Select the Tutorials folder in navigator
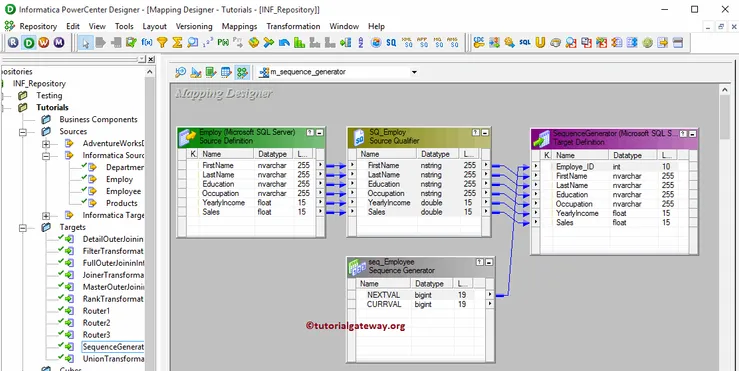 [x=52, y=107]
